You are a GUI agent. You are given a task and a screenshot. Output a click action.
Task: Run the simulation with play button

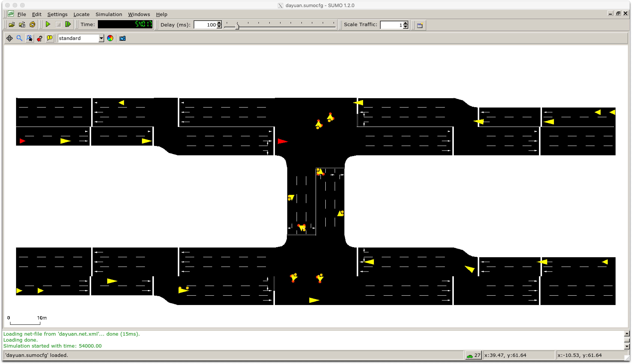coord(48,24)
